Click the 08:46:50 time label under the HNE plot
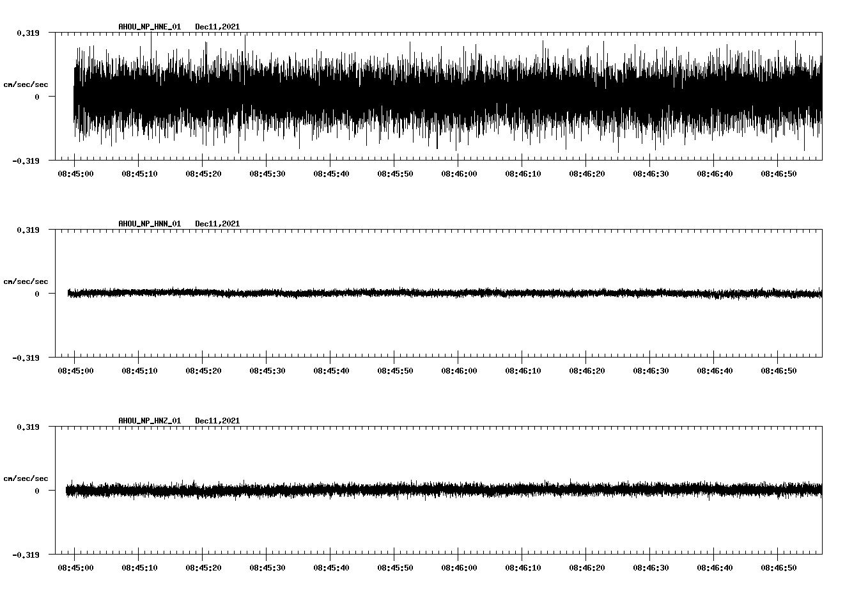The image size is (868, 591). coord(779,174)
